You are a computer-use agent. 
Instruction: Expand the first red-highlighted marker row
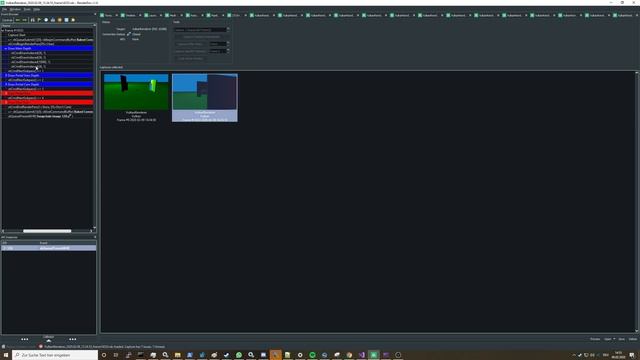[x=6, y=93]
